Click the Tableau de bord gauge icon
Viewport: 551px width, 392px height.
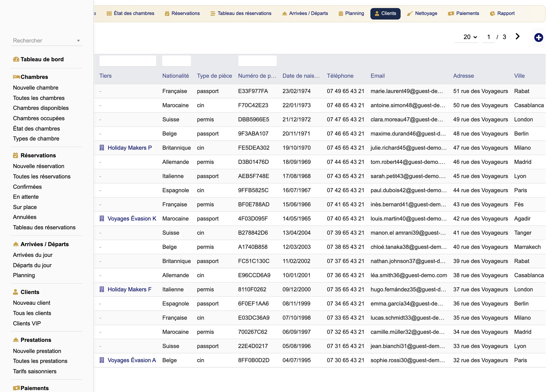[16, 59]
